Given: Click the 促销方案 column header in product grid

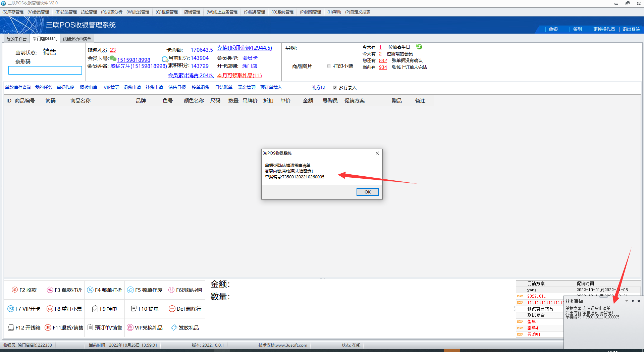Looking at the screenshot, I should (x=355, y=100).
